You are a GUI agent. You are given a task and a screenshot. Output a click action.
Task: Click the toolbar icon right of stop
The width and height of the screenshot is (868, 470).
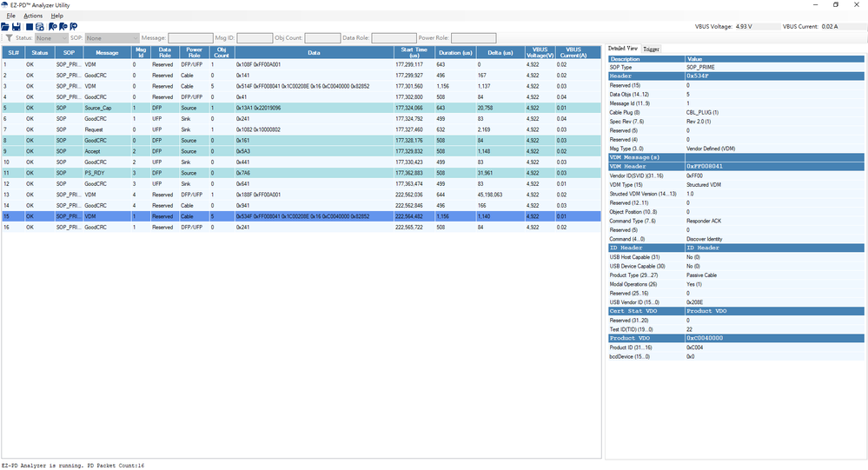pyautogui.click(x=39, y=27)
